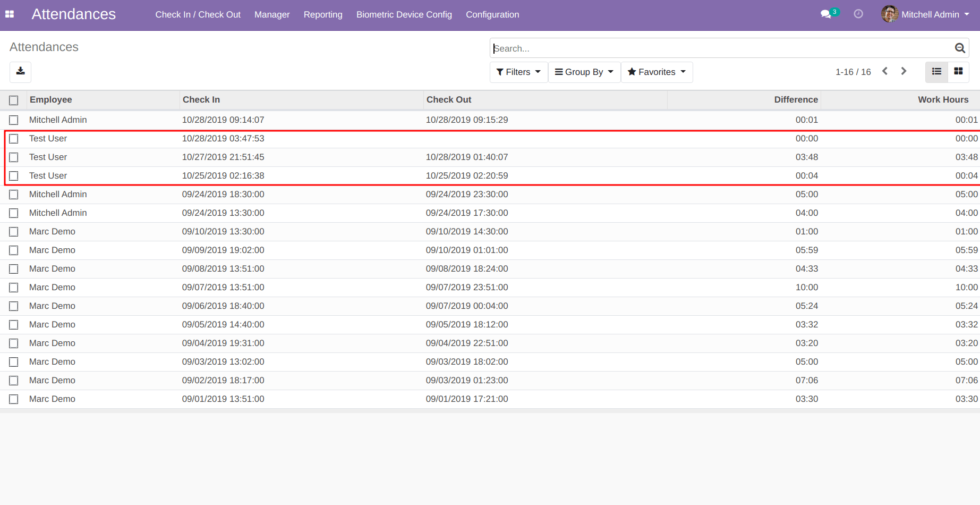Viewport: 980px width, 505px height.
Task: Open the chat messages icon
Action: tap(826, 14)
